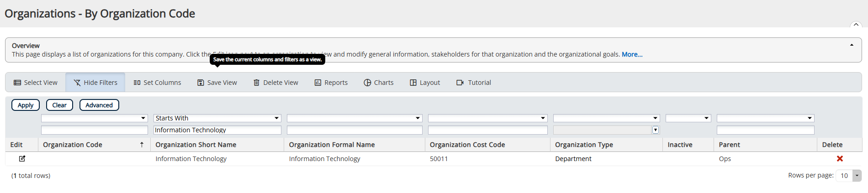Edit the Information Technology organization row
This screenshot has height=193, width=868.
point(22,159)
